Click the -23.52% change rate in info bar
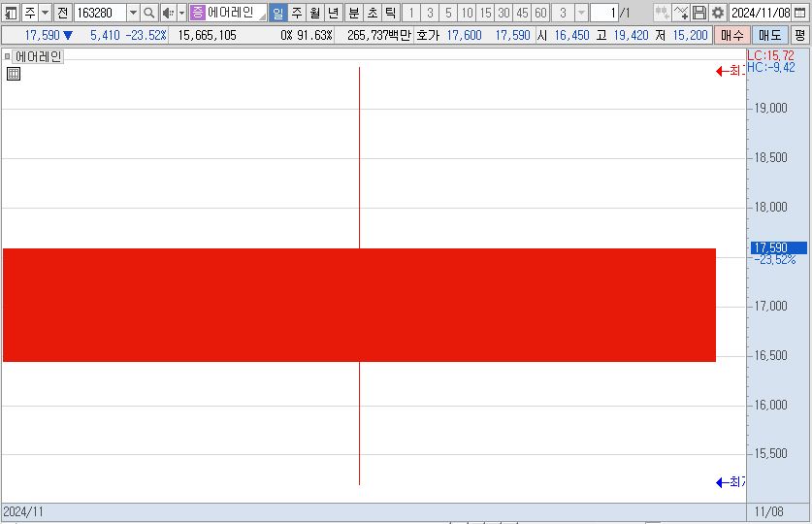This screenshot has width=812, height=524. pyautogui.click(x=146, y=35)
